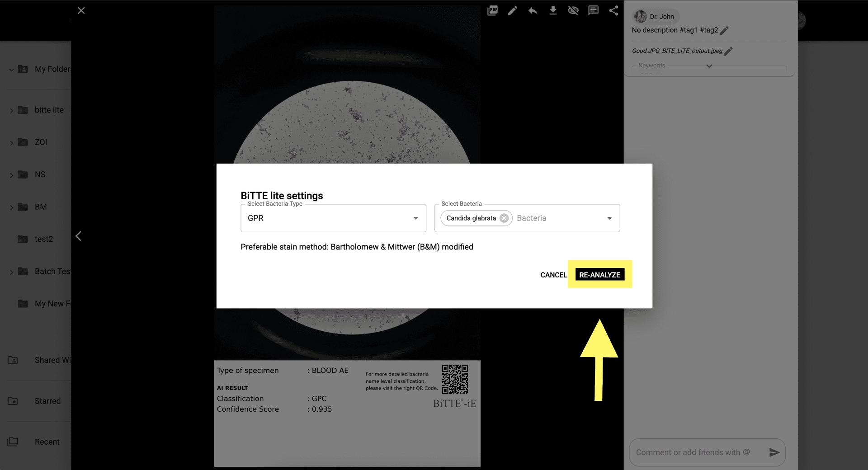The height and width of the screenshot is (470, 868).
Task: Remove the Candida glabrata chip
Action: click(504, 218)
